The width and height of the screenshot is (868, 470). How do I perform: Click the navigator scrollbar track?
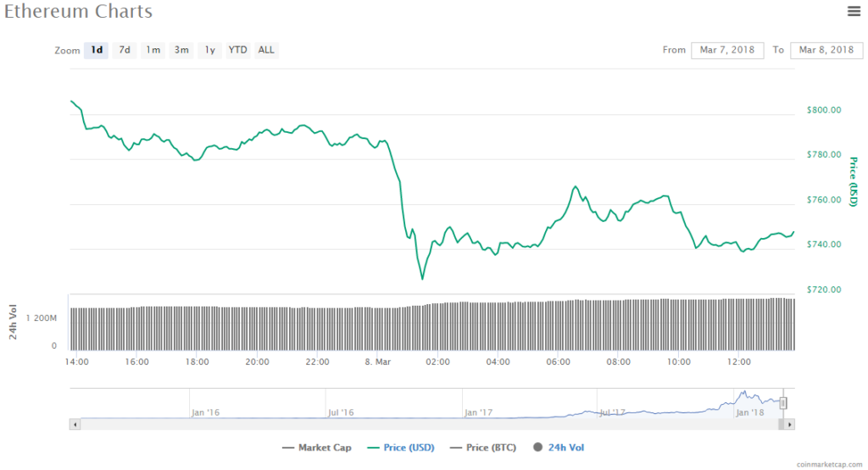point(424,423)
